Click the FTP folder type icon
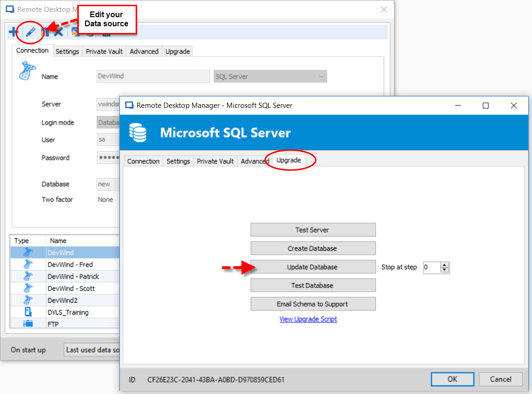This screenshot has width=532, height=394. coord(28,324)
